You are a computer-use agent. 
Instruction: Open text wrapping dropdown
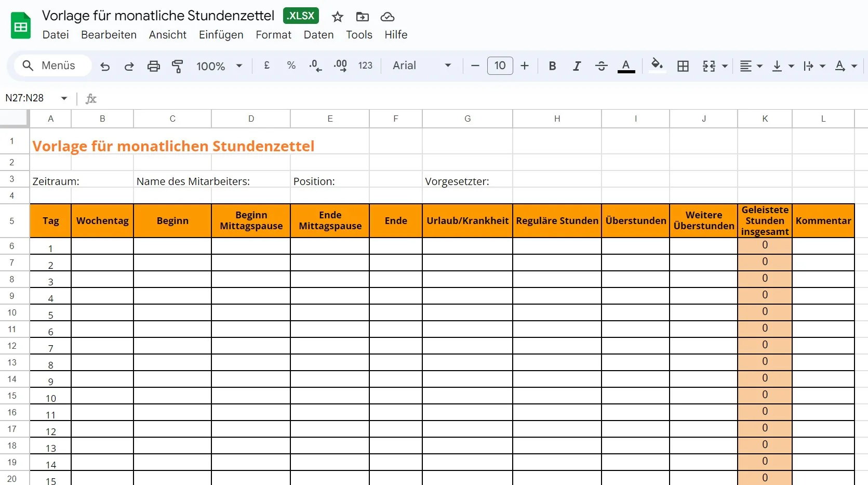[x=814, y=66]
